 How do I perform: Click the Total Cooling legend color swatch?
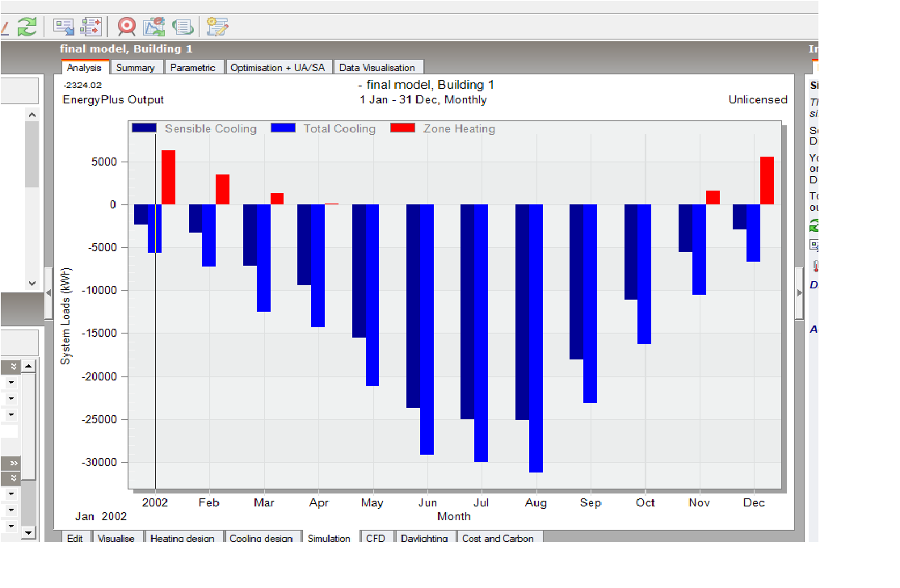click(283, 128)
